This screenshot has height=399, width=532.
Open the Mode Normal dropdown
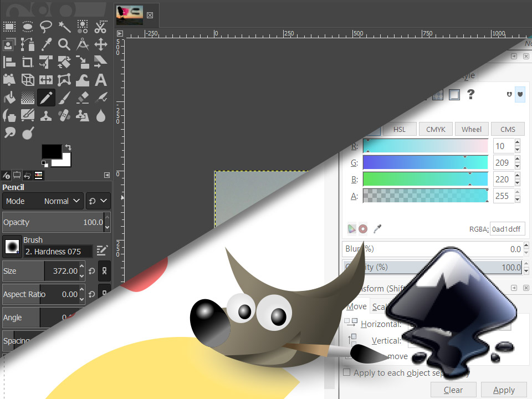click(43, 201)
